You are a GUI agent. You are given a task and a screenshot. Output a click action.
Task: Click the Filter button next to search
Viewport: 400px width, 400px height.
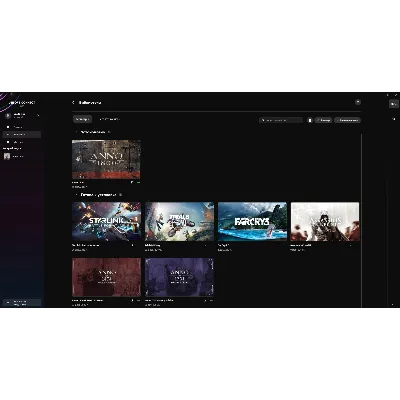coord(323,120)
